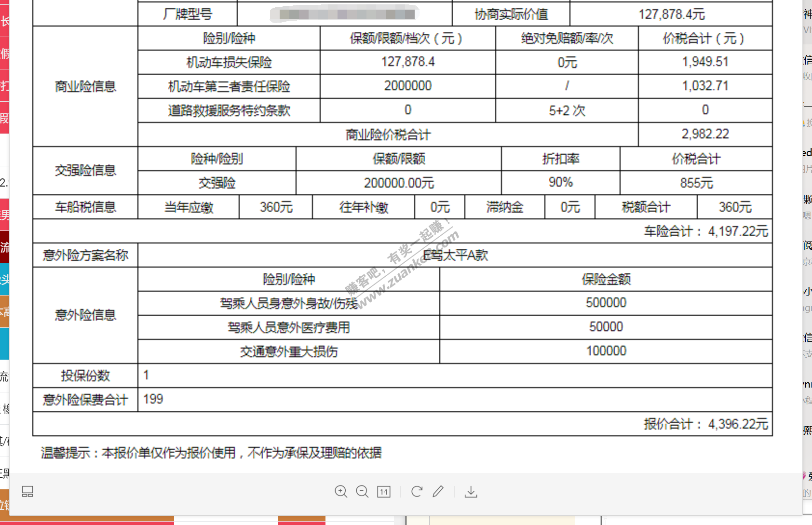812x525 pixels.
Task: Click the zoom out magnifier icon
Action: point(362,491)
